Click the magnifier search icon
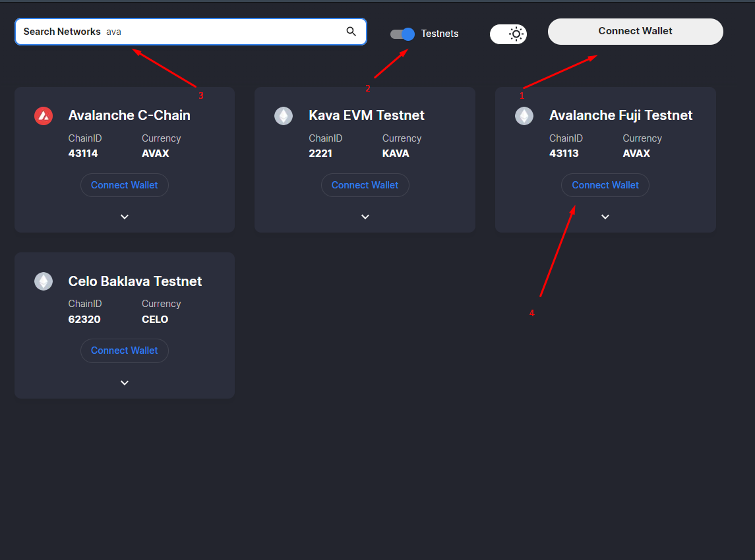Screen dimensions: 755x560 coord(351,31)
